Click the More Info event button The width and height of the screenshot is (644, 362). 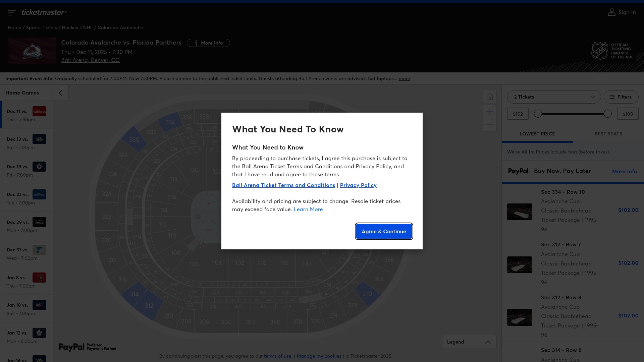coord(208,43)
